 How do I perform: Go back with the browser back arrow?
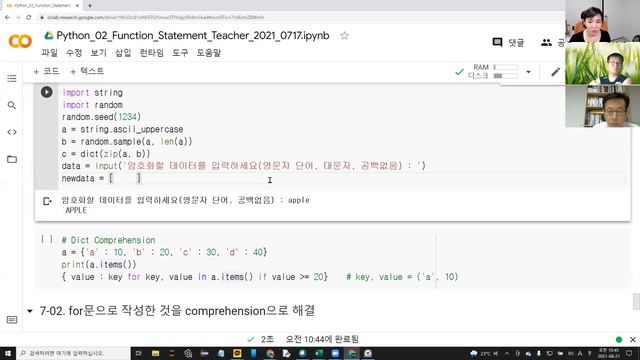(x=7, y=18)
